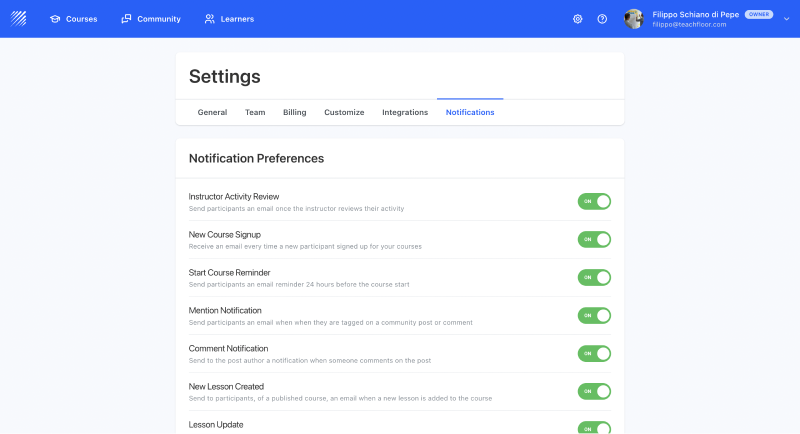Image resolution: width=800 pixels, height=434 pixels.
Task: Open help via question mark icon
Action: [602, 19]
